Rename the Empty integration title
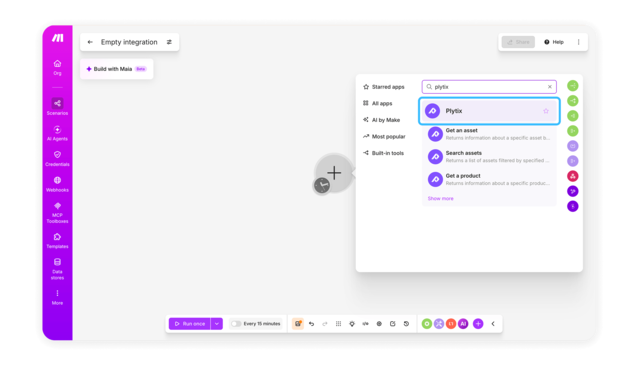 coord(129,42)
